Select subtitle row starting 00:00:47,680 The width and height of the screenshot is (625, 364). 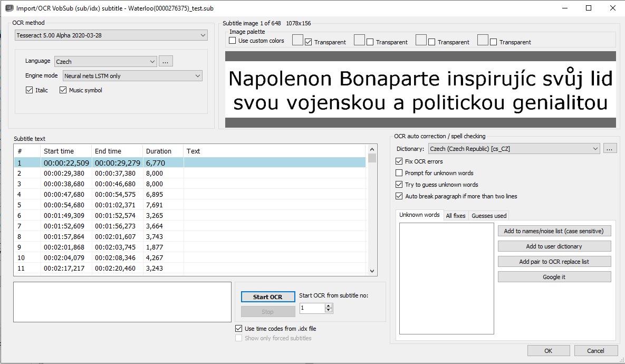click(190, 195)
